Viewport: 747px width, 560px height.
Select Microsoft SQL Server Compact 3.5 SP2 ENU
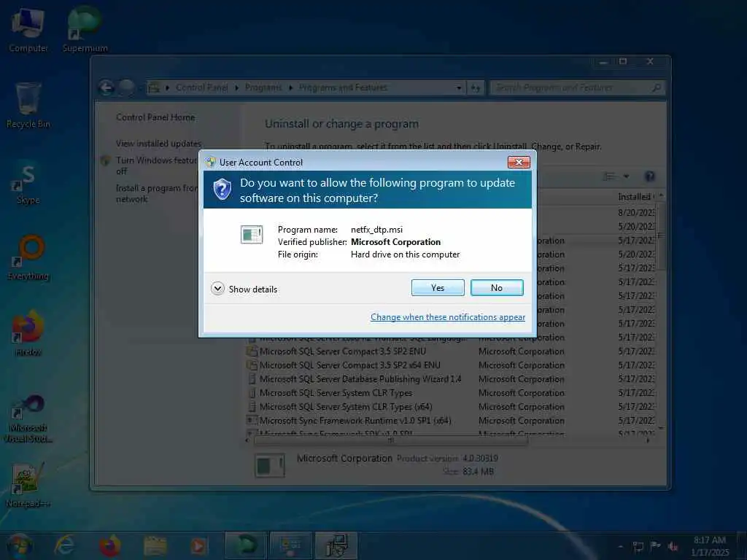pyautogui.click(x=451, y=351)
